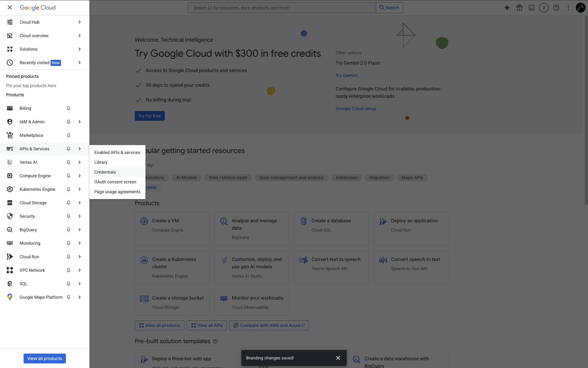Click the Compute Engine chip icon
The width and height of the screenshot is (588, 368).
coord(10,176)
